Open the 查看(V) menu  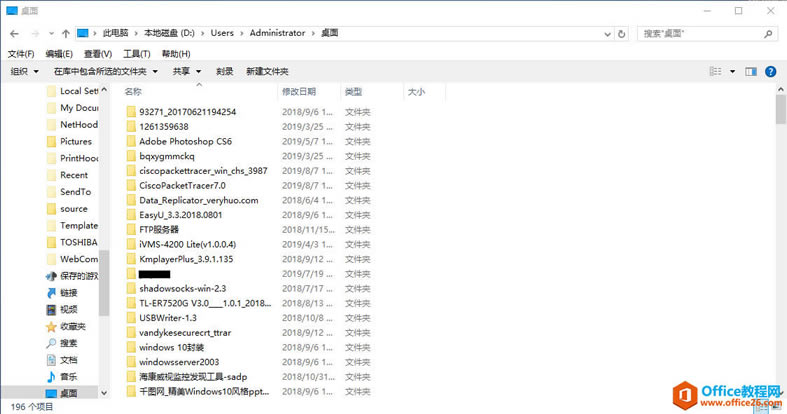pos(97,54)
